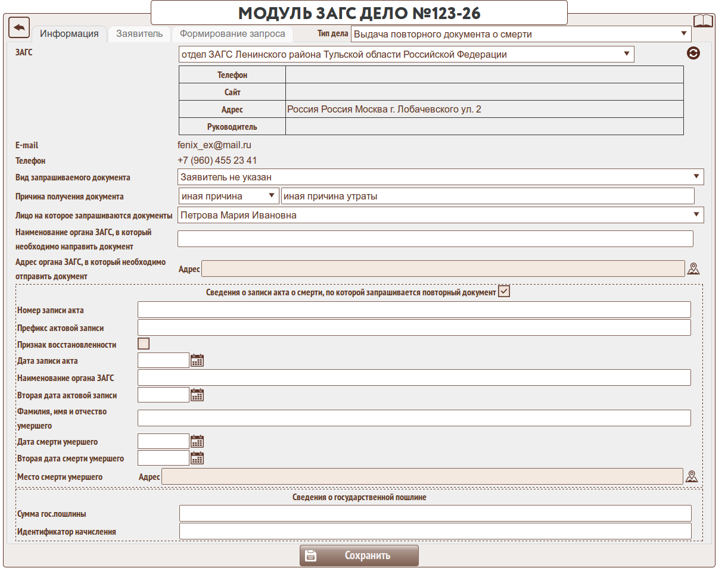
Task: Click the back arrow button
Action: (x=19, y=28)
